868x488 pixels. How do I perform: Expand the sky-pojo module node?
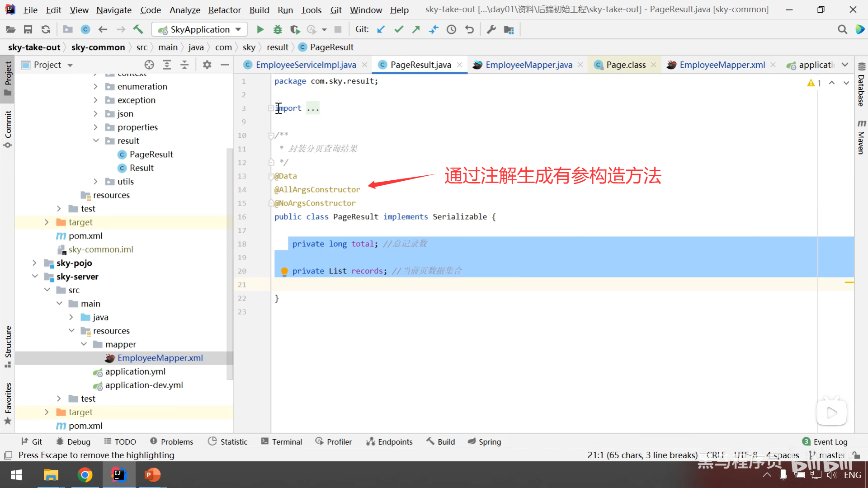tap(34, 263)
